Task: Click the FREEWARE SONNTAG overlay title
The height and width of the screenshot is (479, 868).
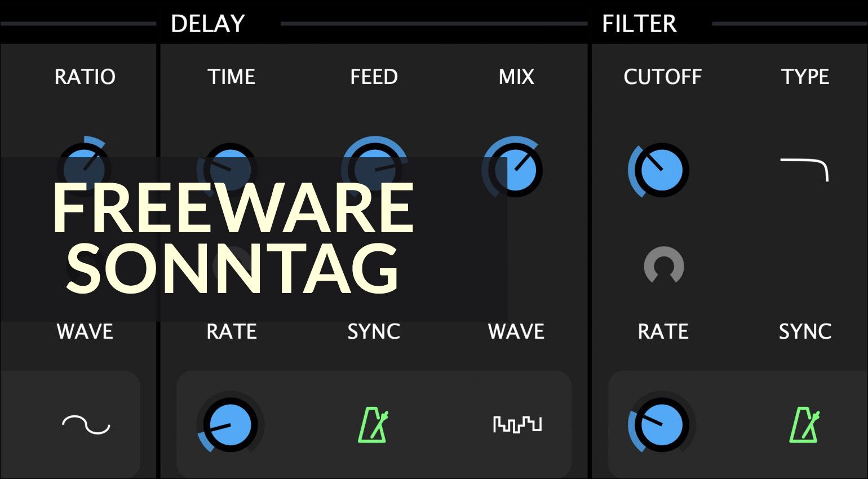Action: (x=233, y=238)
